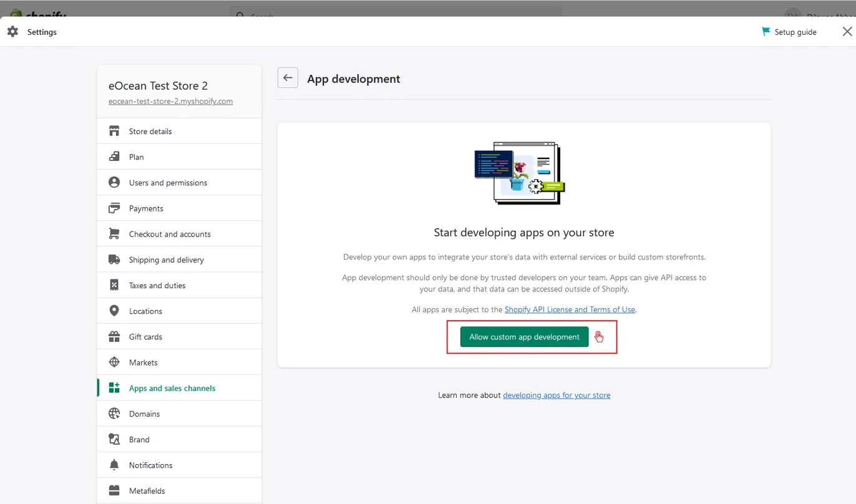Image resolution: width=856 pixels, height=504 pixels.
Task: Go back using the arrow button
Action: pyautogui.click(x=288, y=78)
